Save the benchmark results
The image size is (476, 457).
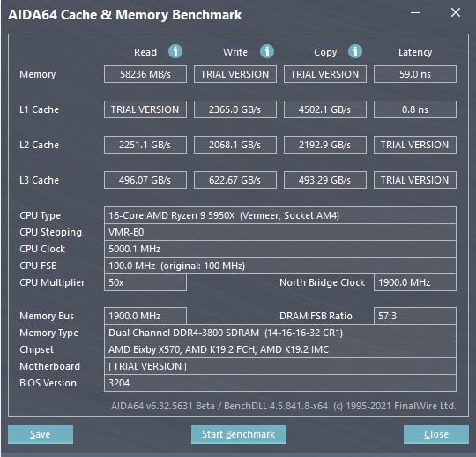[x=41, y=434]
